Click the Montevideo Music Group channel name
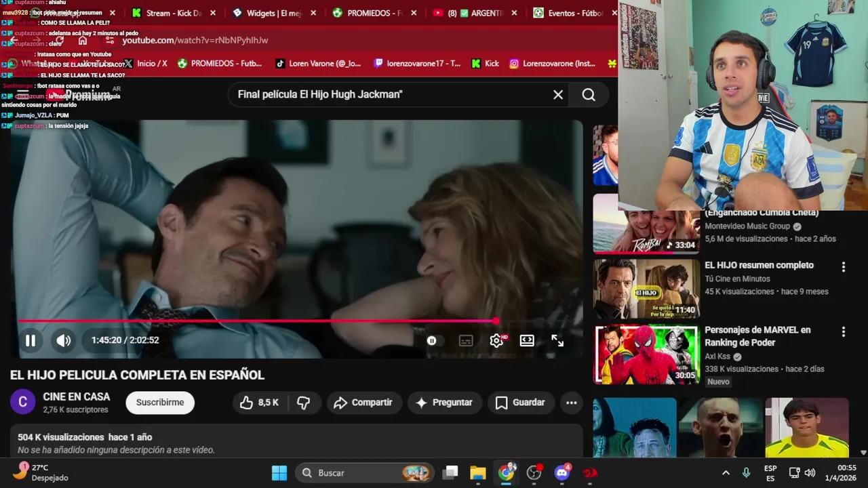Image resolution: width=868 pixels, height=488 pixels. click(747, 226)
